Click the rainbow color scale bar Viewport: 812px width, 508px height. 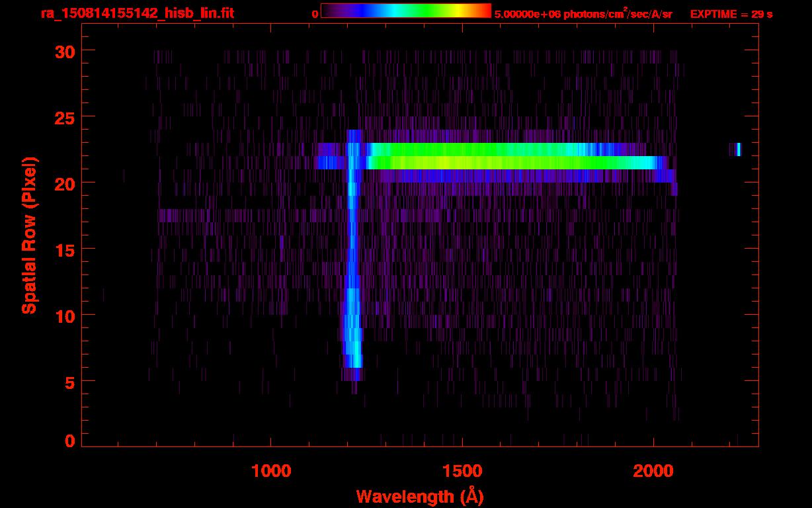click(x=406, y=11)
